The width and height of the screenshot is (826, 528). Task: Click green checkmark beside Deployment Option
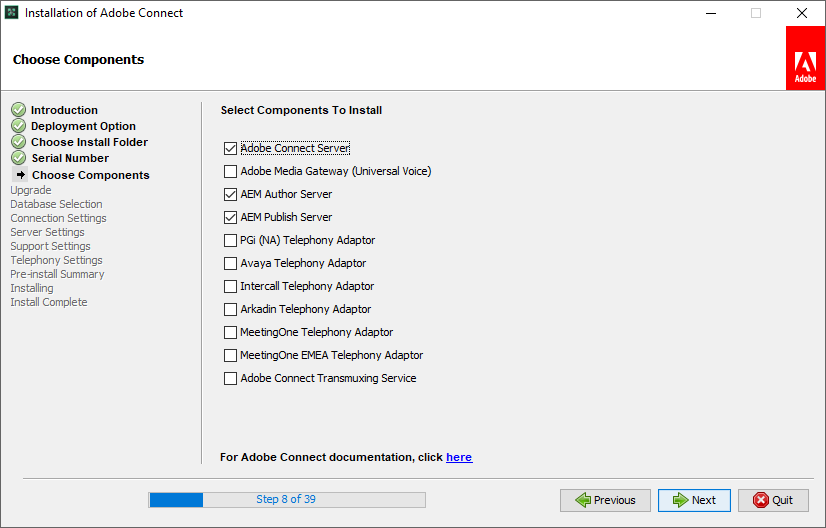coord(18,126)
